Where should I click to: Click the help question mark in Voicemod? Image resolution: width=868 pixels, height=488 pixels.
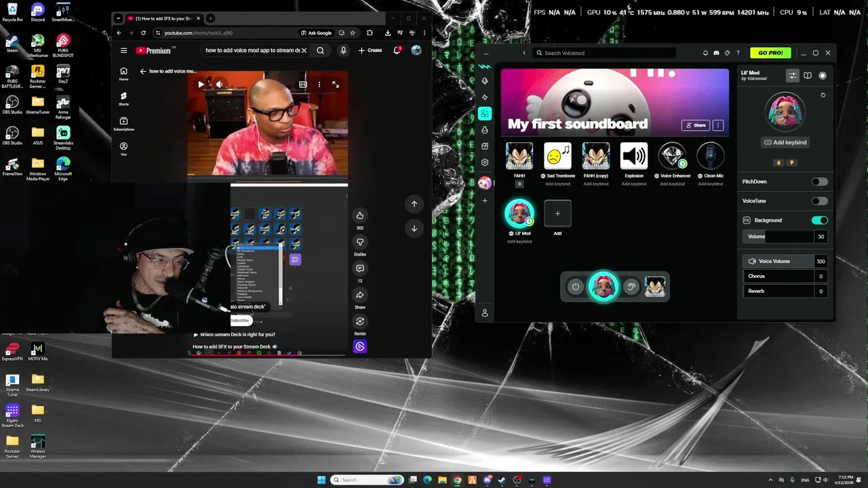click(x=738, y=53)
